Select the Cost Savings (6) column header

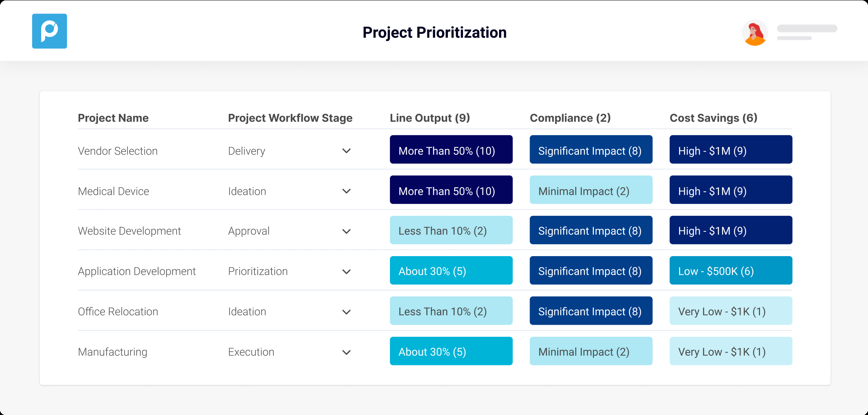pyautogui.click(x=713, y=118)
